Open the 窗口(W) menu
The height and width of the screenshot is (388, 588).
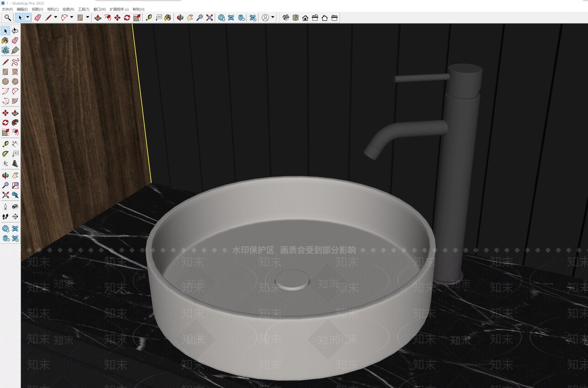(100, 9)
